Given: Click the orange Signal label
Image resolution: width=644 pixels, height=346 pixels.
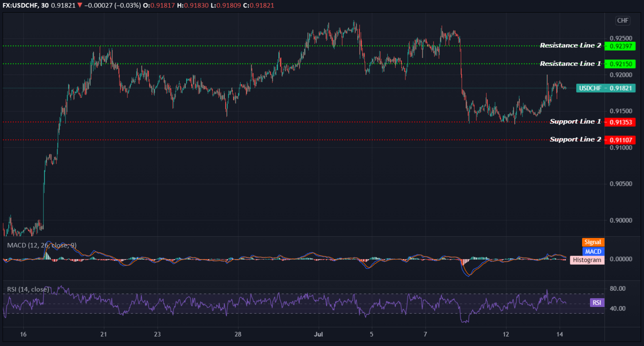Looking at the screenshot, I should point(593,242).
